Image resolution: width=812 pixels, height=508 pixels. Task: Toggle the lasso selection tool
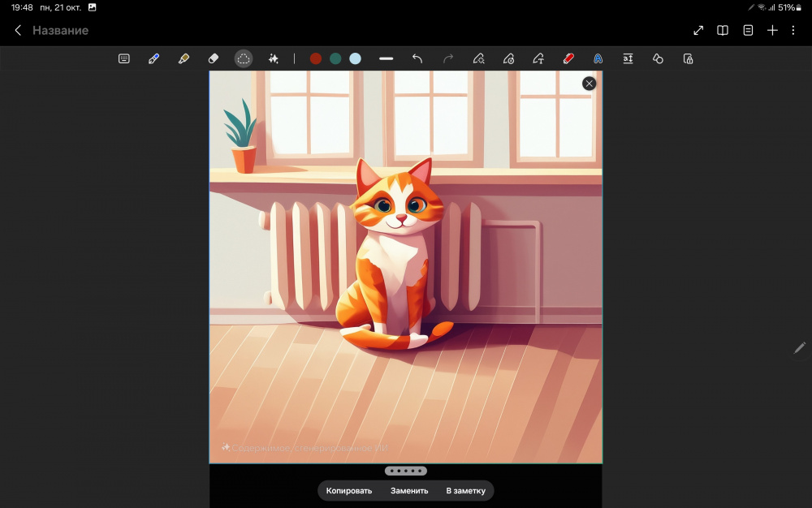(244, 58)
